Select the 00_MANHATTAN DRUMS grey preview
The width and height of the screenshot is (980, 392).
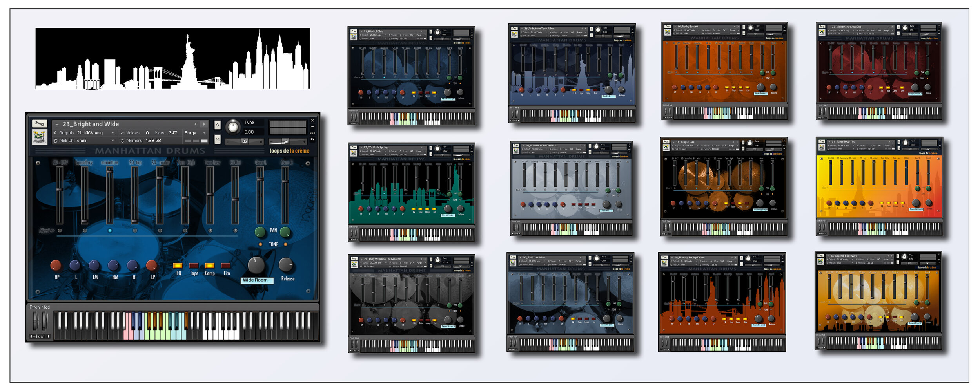[571, 189]
